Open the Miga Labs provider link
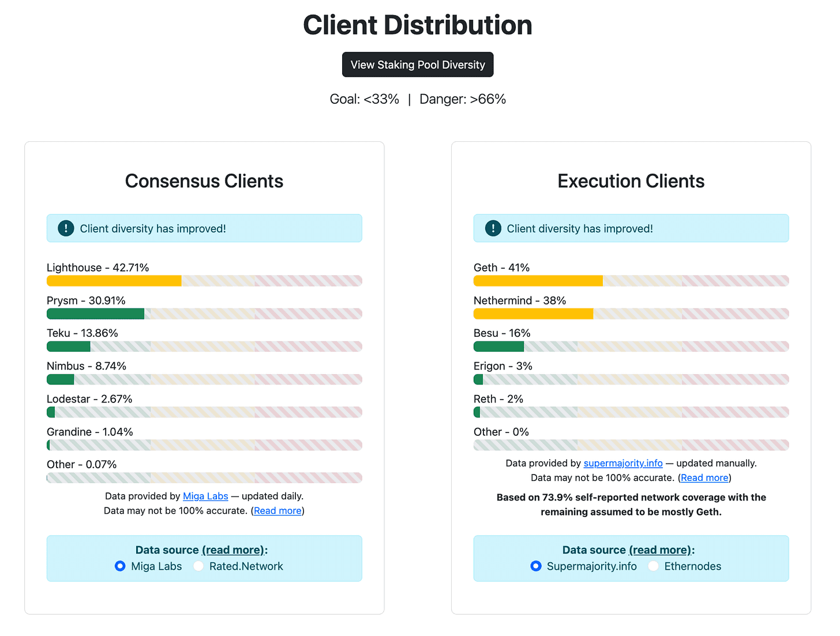Viewport: 840px width, 636px height. tap(205, 496)
